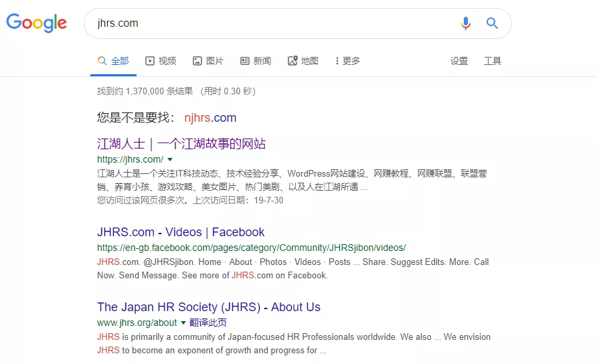Click the www.jhrs.org/about URL text
Viewport: 597px width, 364px height.
[137, 323]
